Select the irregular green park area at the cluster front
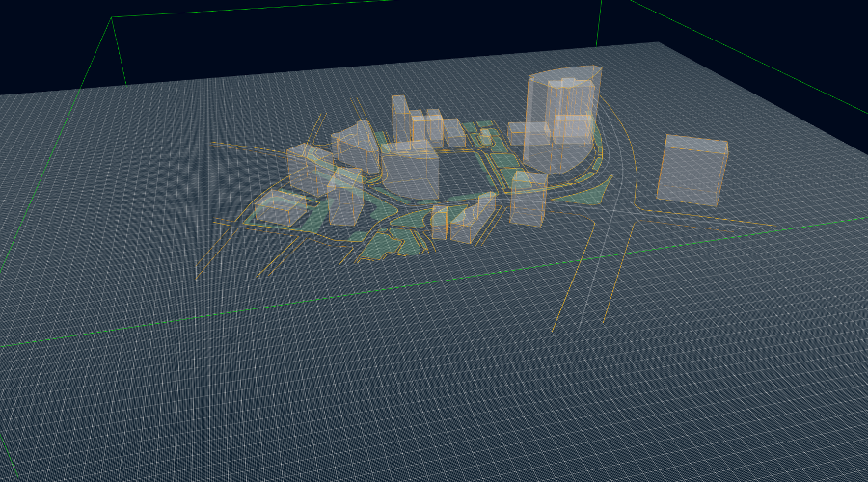The width and height of the screenshot is (868, 482). (382, 247)
